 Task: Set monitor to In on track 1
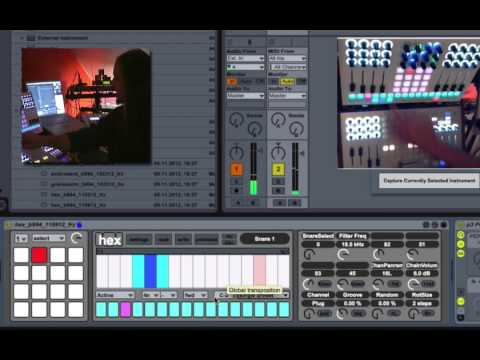[x=232, y=81]
